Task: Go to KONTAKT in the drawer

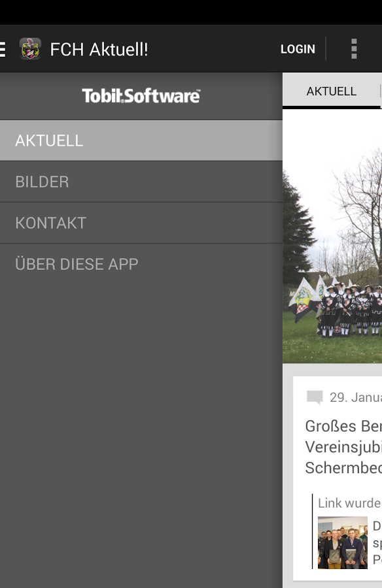Action: click(141, 223)
